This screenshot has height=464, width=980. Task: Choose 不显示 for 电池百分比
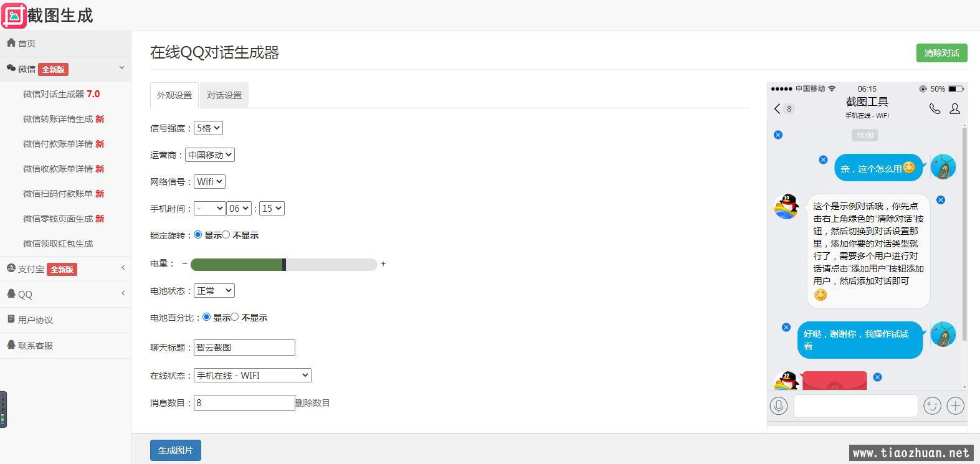coord(235,317)
